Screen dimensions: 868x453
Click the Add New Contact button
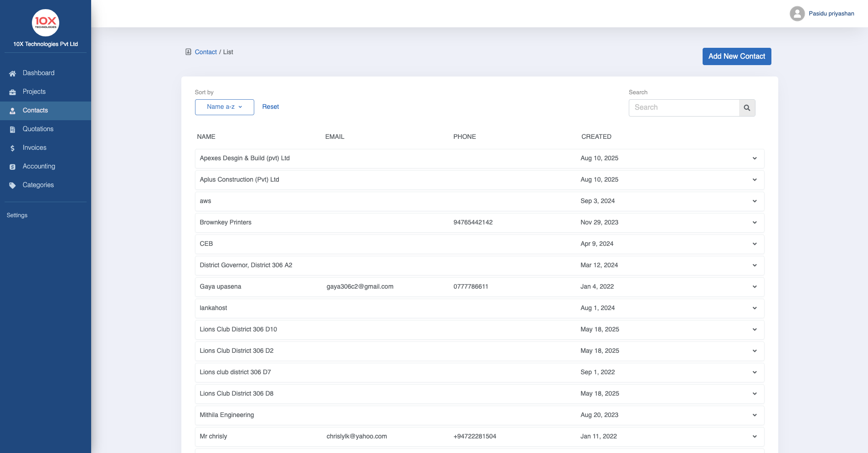click(736, 56)
